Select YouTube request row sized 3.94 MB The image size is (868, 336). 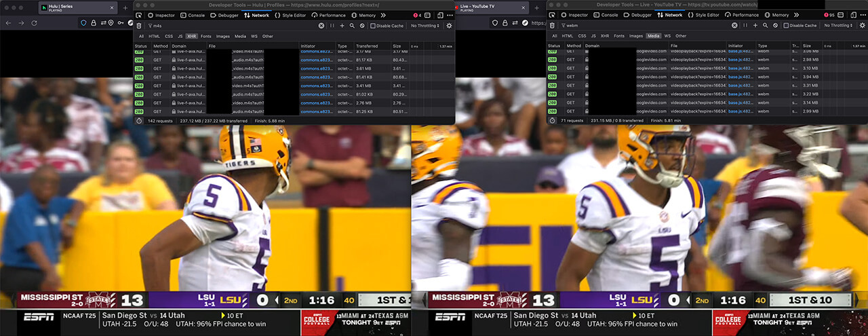point(707,77)
